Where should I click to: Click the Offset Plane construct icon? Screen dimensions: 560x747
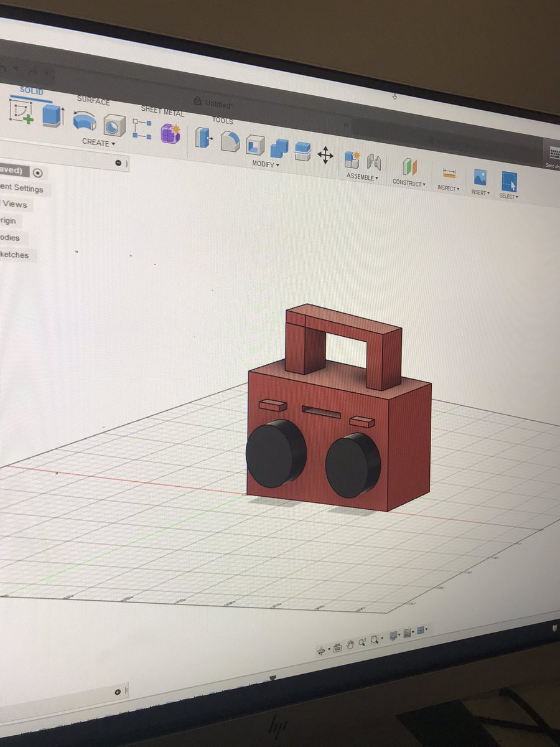409,167
